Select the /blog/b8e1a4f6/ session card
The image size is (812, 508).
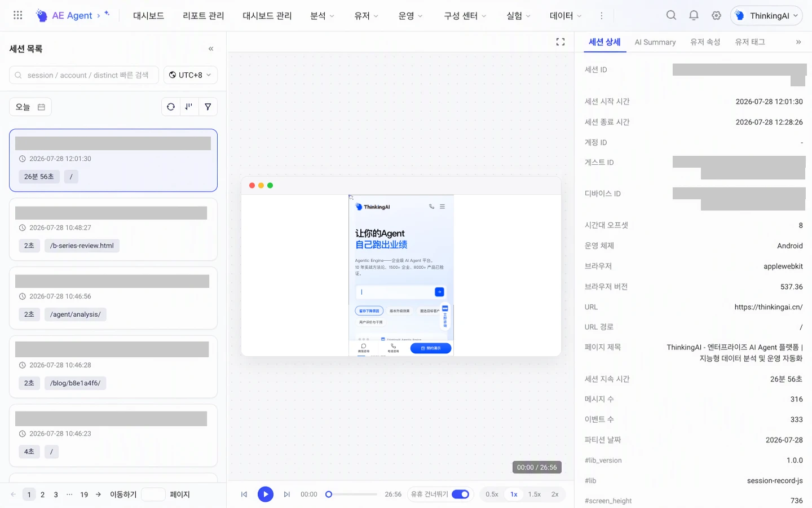tap(113, 367)
